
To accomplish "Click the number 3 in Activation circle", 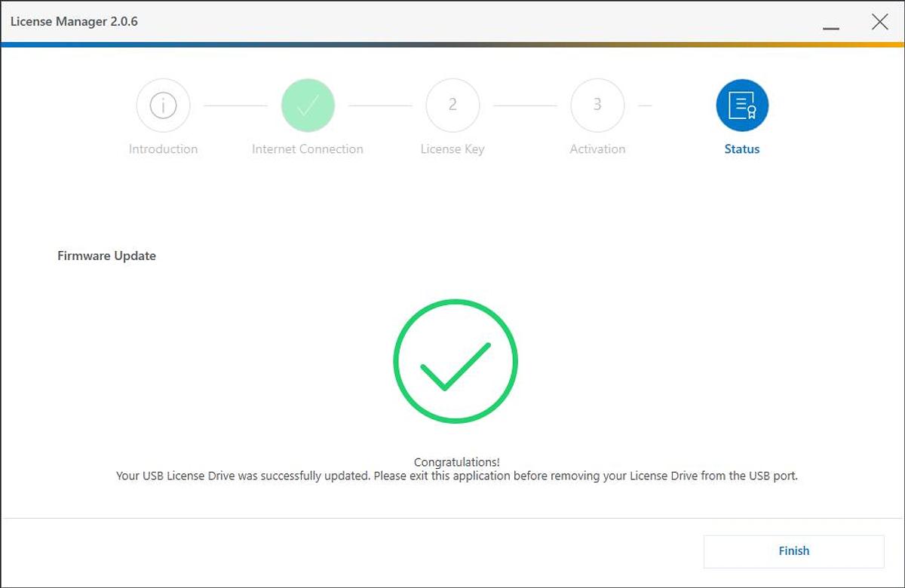I will click(x=597, y=105).
